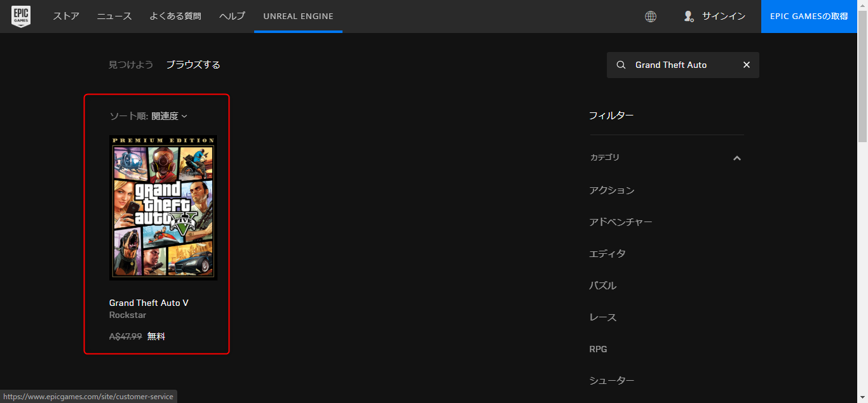Click the user profile icon
This screenshot has height=403, width=868.
tap(688, 17)
